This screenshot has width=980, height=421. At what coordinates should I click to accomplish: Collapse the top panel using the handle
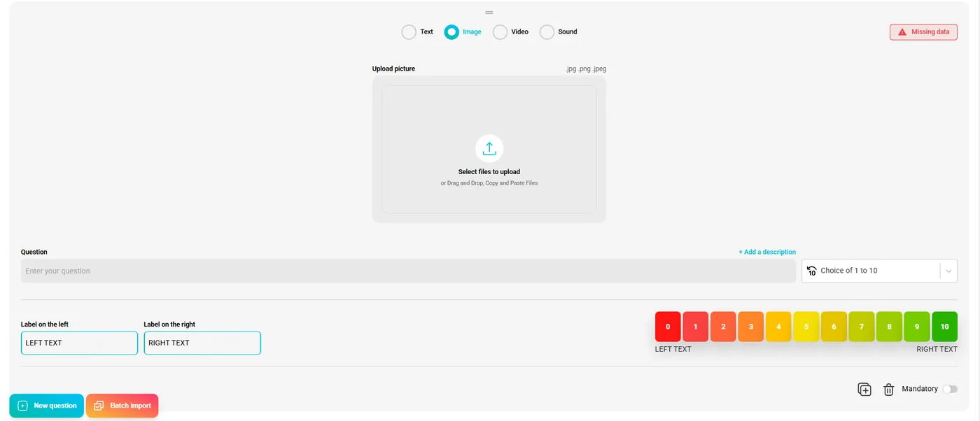click(489, 12)
